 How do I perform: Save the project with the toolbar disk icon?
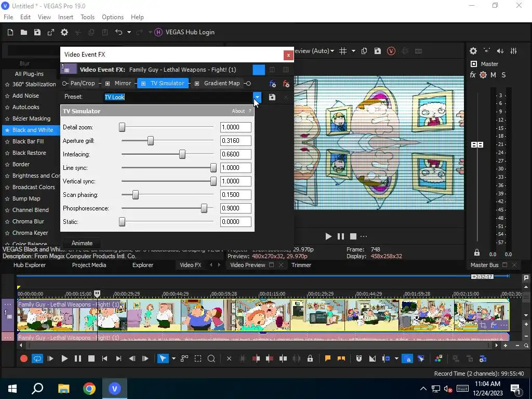pyautogui.click(x=37, y=32)
